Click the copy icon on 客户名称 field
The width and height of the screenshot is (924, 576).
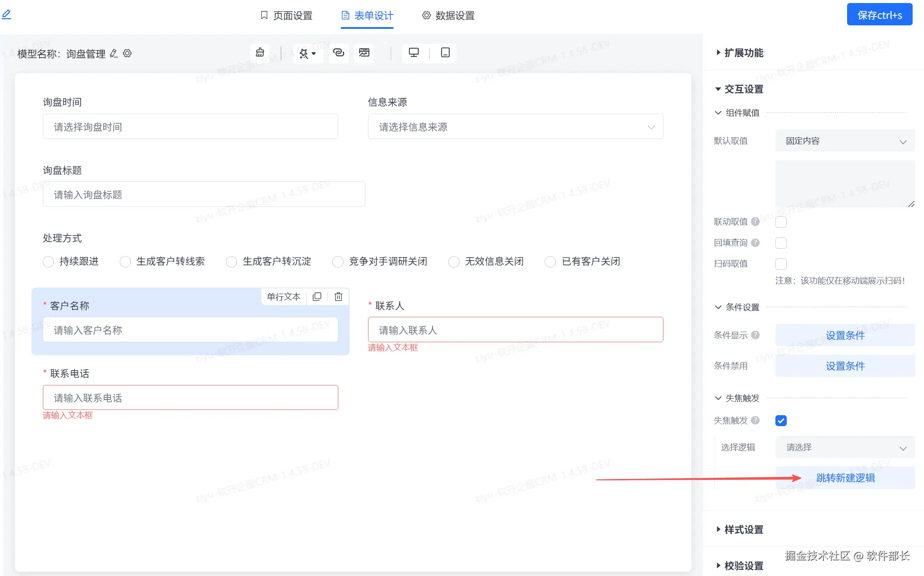317,297
